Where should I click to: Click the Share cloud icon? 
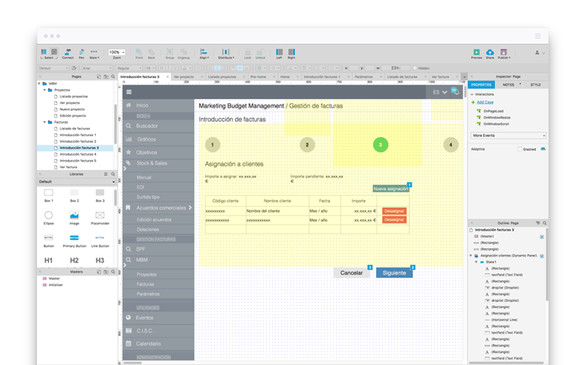coord(490,52)
